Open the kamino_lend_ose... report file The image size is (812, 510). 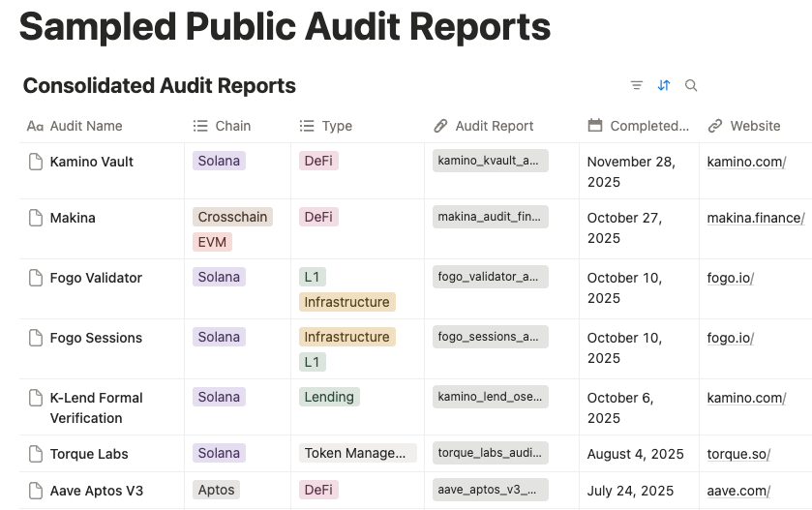pos(491,397)
